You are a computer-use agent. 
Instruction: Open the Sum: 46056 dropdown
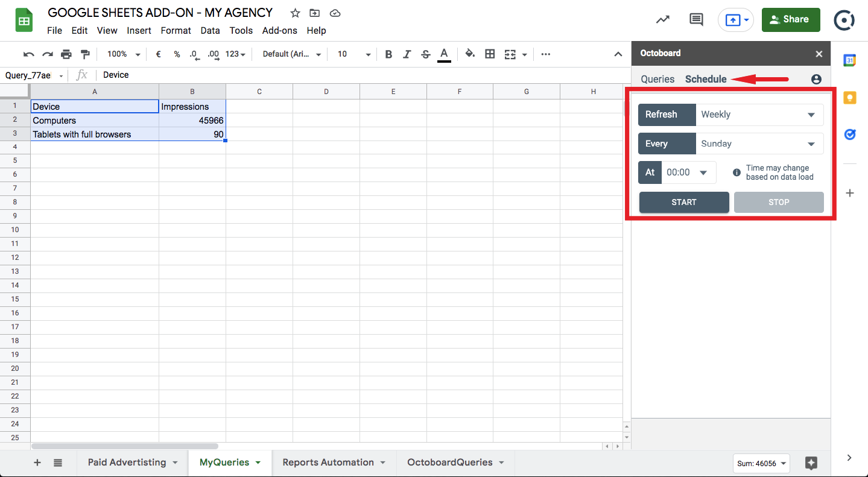[x=762, y=463]
